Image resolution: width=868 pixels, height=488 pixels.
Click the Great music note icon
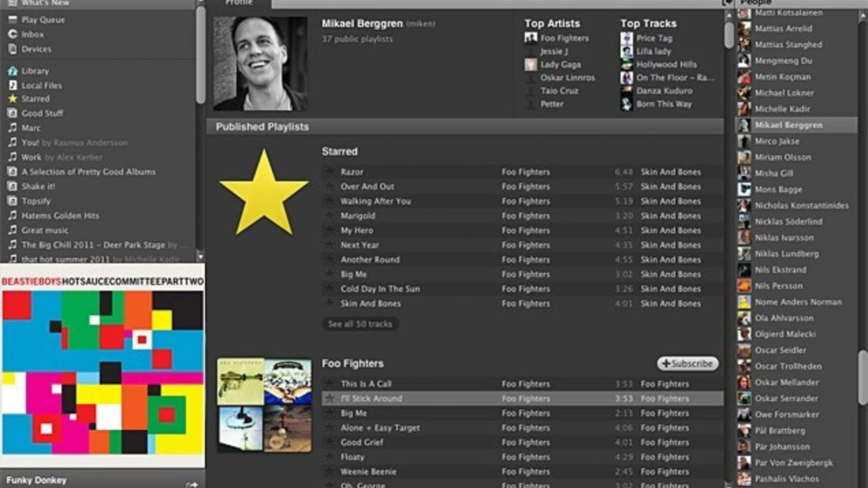[x=12, y=230]
